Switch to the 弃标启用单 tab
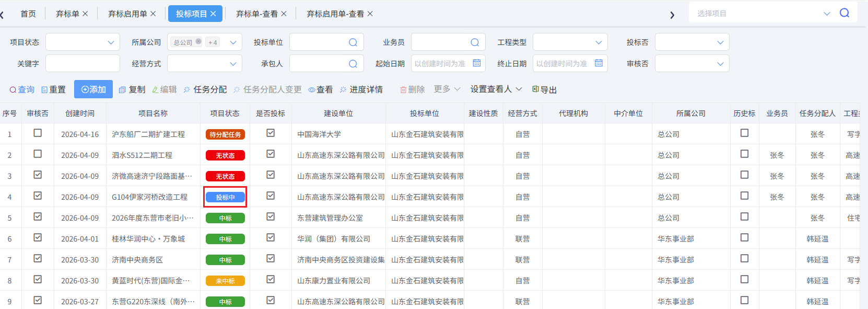The height and width of the screenshot is (309, 868). click(x=127, y=14)
